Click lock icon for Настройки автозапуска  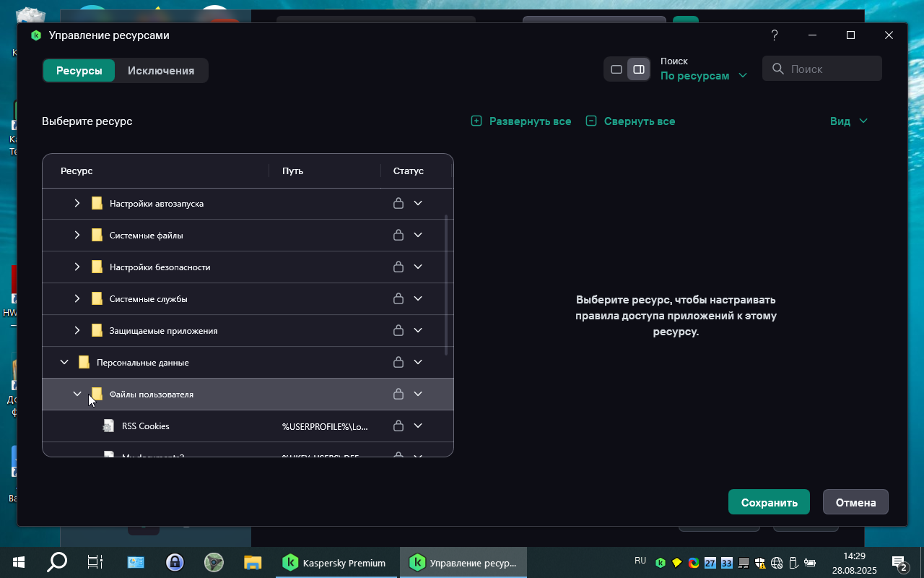pos(398,204)
